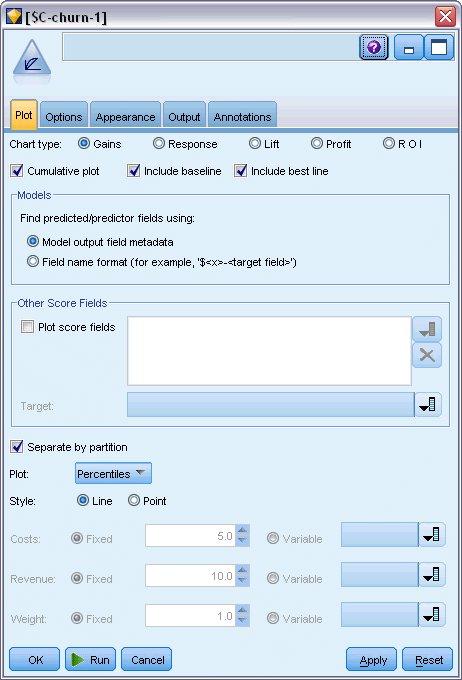Select the Lift chart type
This screenshot has height=680, width=462.
[x=255, y=143]
